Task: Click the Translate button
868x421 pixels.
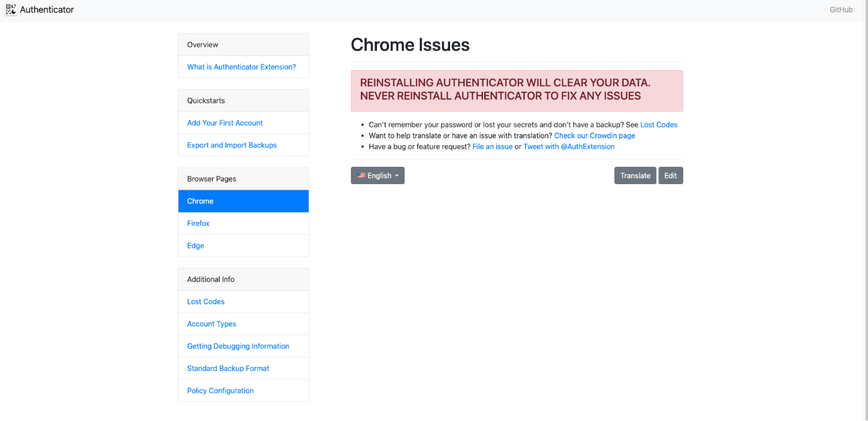Action: 635,175
